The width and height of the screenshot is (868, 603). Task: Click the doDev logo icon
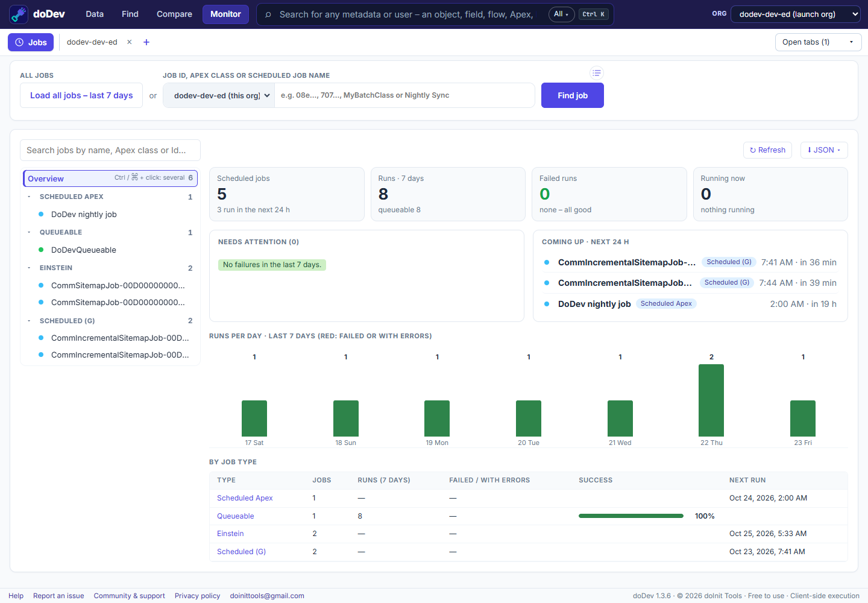click(x=19, y=14)
